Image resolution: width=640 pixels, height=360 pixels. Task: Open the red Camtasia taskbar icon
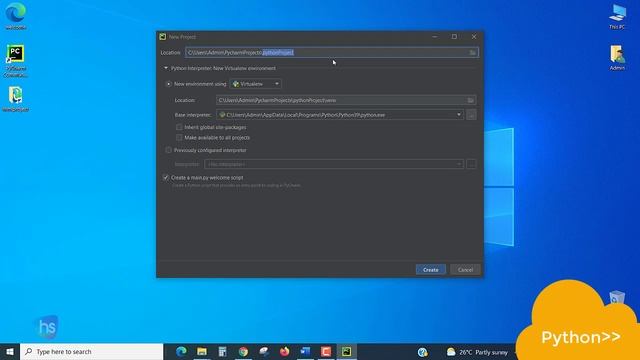(x=326, y=351)
